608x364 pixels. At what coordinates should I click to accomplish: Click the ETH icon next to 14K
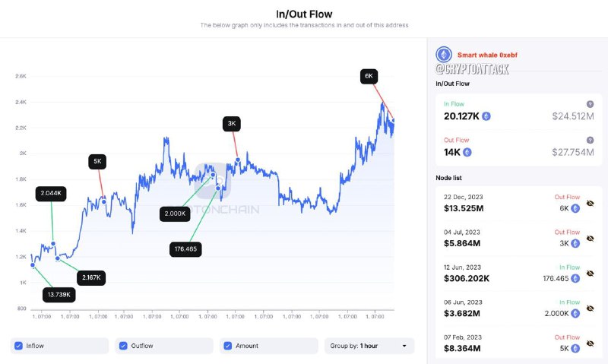467,152
